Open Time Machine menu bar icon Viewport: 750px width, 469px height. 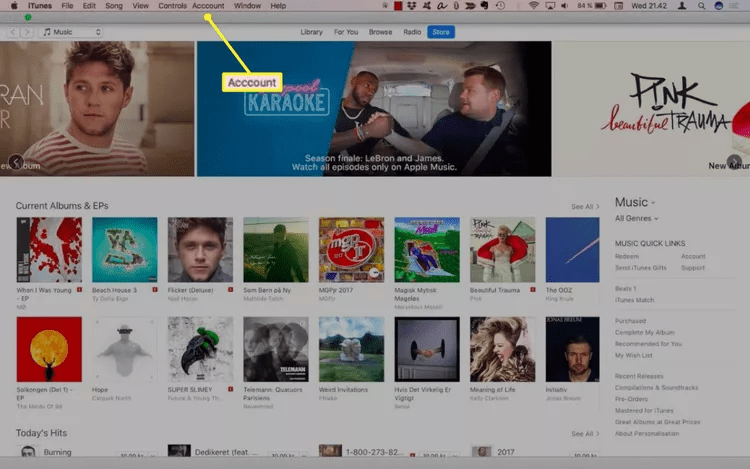point(500,6)
